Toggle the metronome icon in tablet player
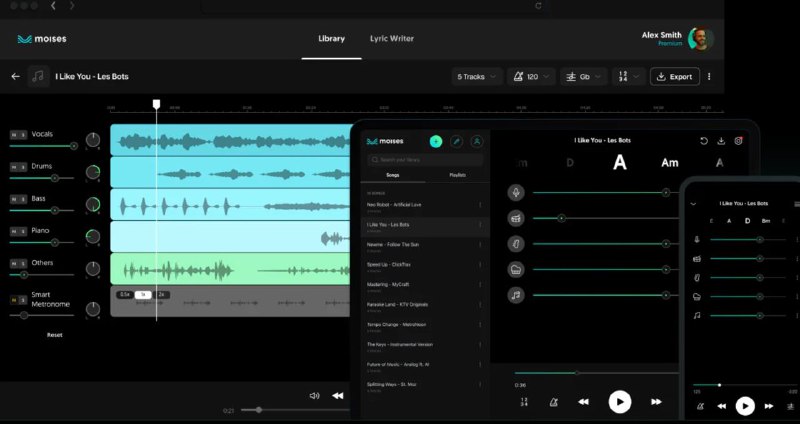800x424 pixels. (x=554, y=402)
